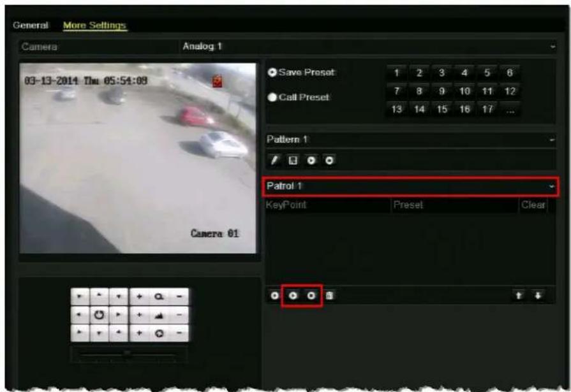
Task: Focus far with the minus beside mountain icon
Action: tap(179, 315)
